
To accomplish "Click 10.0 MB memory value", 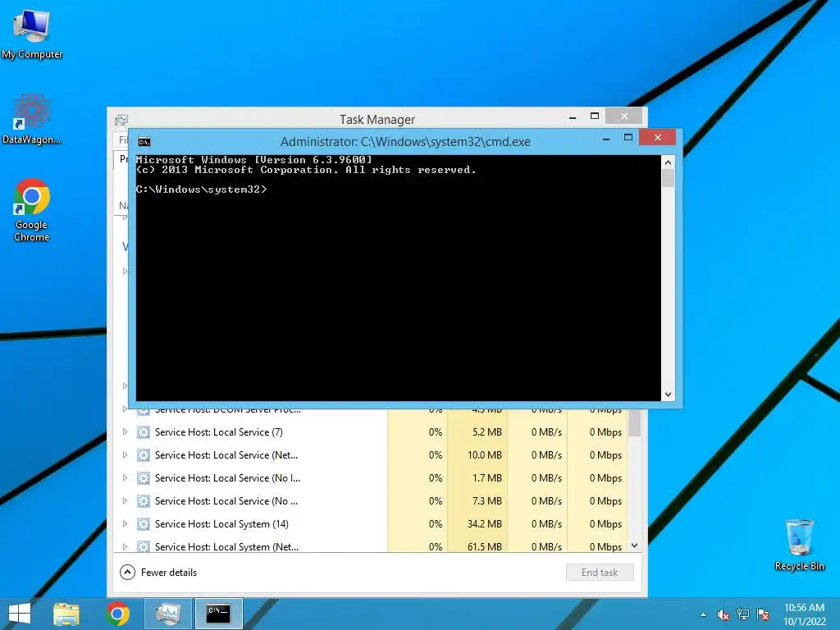I will 484,454.
